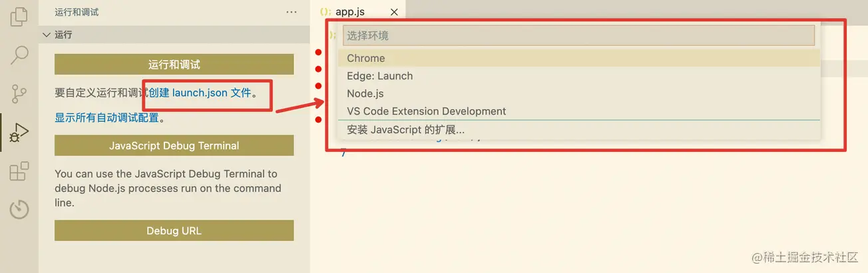
Task: Toggle the bottom red breakpoint dot
Action: [x=319, y=120]
